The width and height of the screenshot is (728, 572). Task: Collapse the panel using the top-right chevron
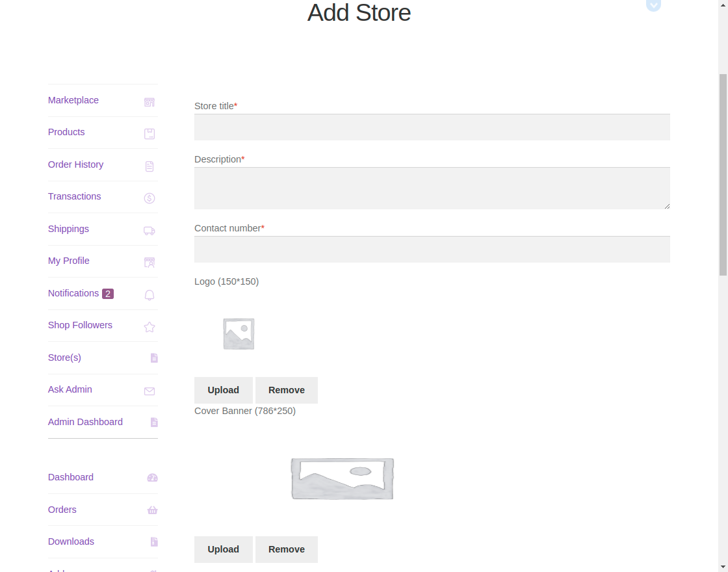653,6
